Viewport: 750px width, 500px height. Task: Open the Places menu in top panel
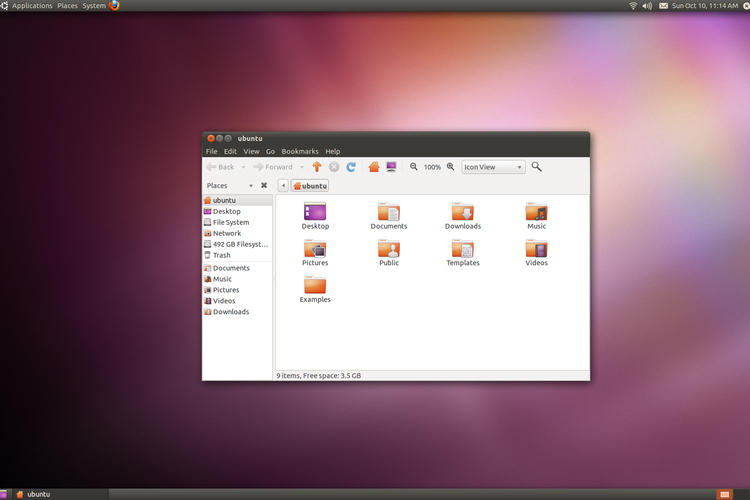click(x=67, y=6)
